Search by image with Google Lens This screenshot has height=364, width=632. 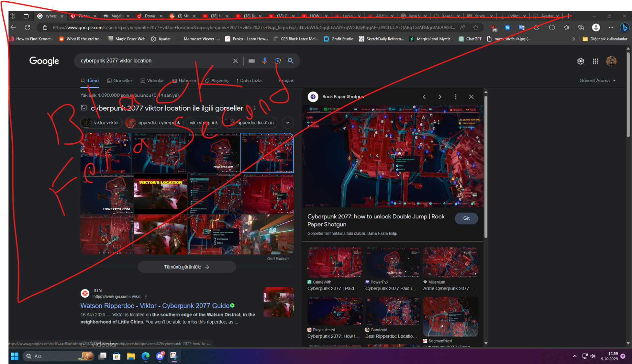277,61
